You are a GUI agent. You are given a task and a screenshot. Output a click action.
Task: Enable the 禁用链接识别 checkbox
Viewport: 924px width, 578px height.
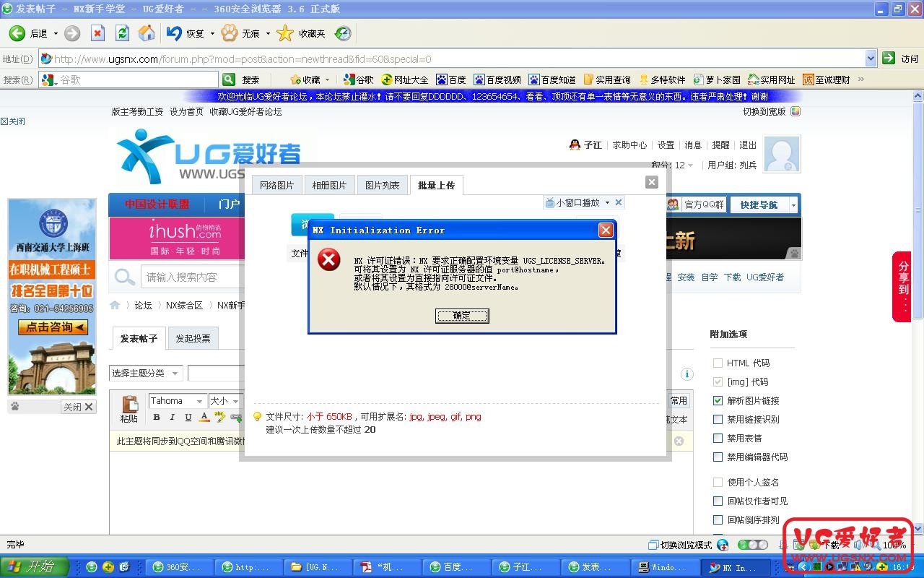click(x=718, y=419)
